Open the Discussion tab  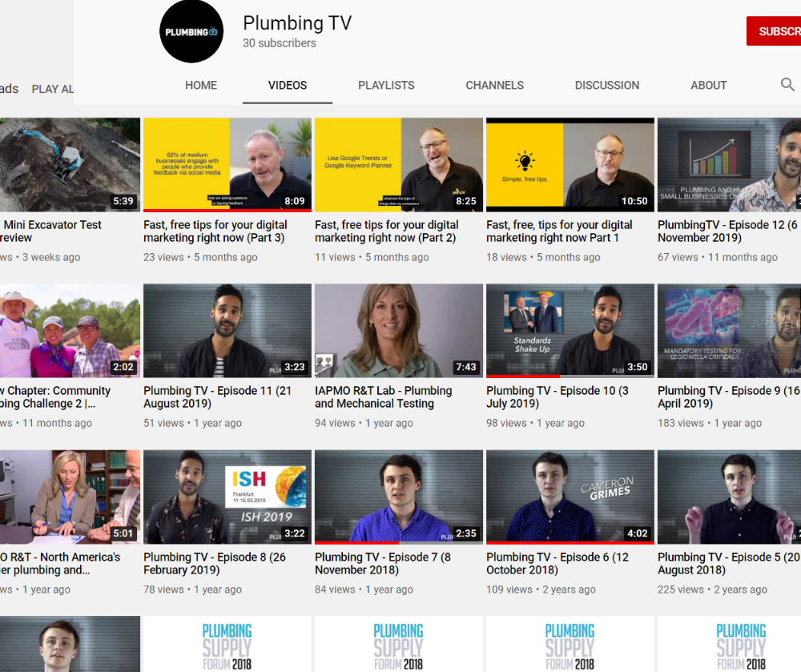(607, 85)
